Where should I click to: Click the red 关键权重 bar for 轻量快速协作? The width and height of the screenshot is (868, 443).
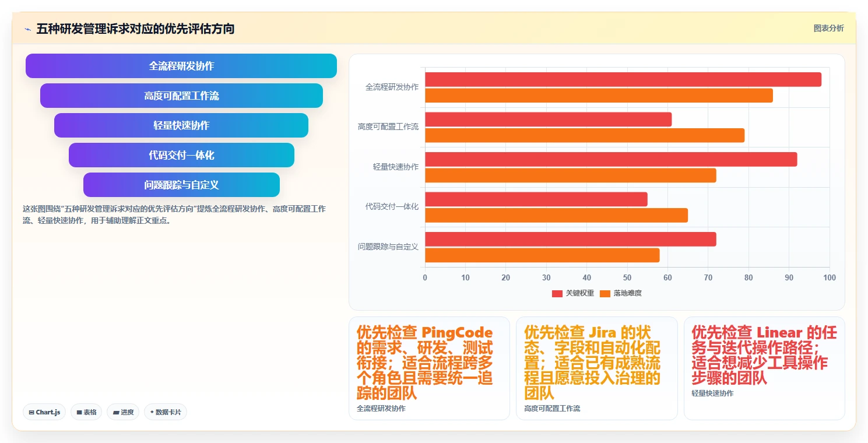pyautogui.click(x=611, y=159)
